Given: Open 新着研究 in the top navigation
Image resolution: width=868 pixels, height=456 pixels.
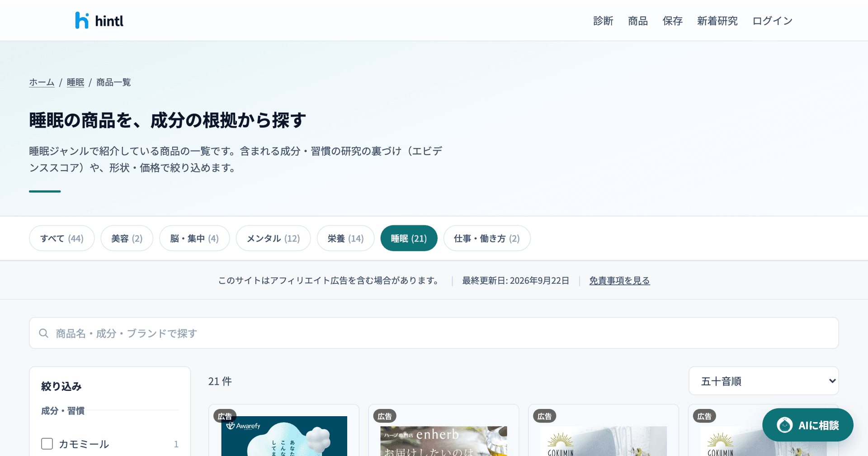Looking at the screenshot, I should [x=717, y=21].
